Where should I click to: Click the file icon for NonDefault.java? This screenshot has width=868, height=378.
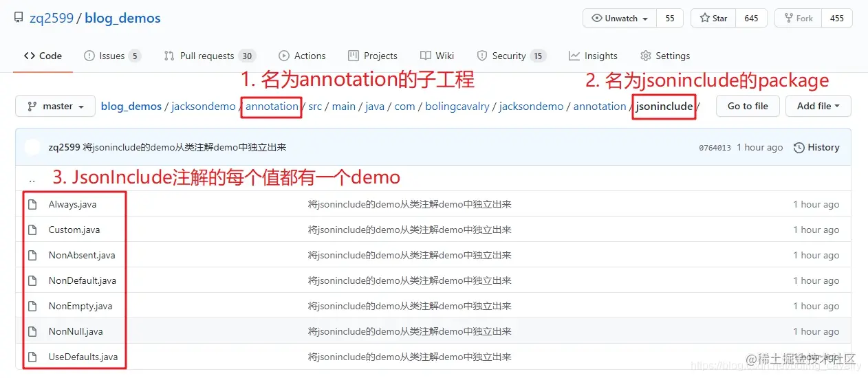[32, 280]
